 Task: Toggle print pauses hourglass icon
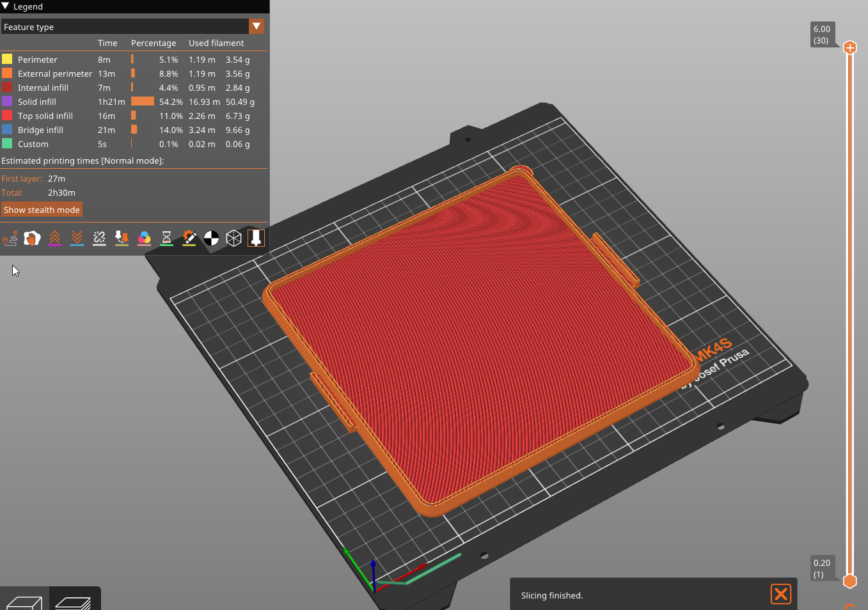coord(166,239)
